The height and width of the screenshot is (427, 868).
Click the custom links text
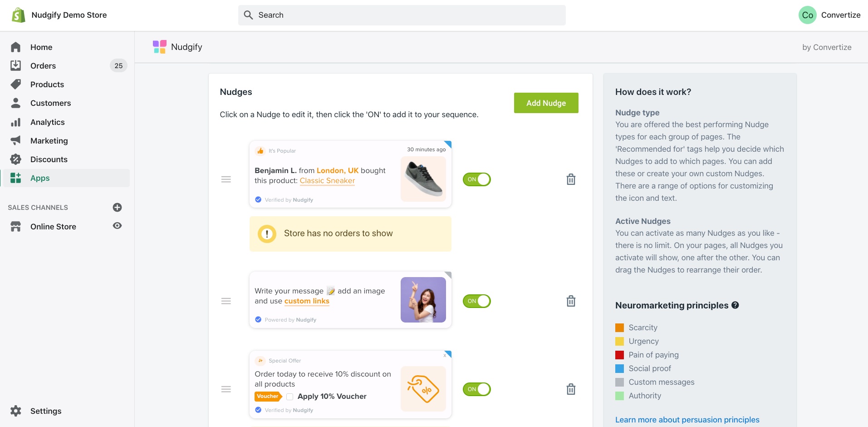307,301
